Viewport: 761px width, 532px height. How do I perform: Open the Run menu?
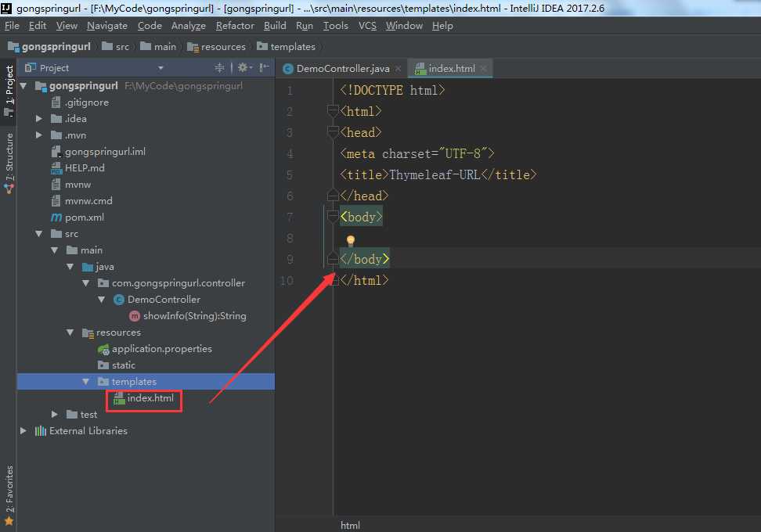pyautogui.click(x=305, y=26)
